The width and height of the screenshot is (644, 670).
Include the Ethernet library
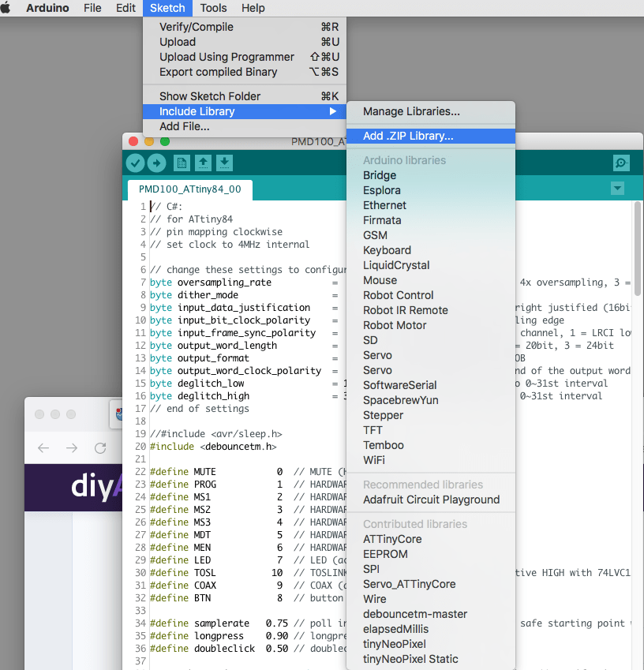tap(431, 205)
